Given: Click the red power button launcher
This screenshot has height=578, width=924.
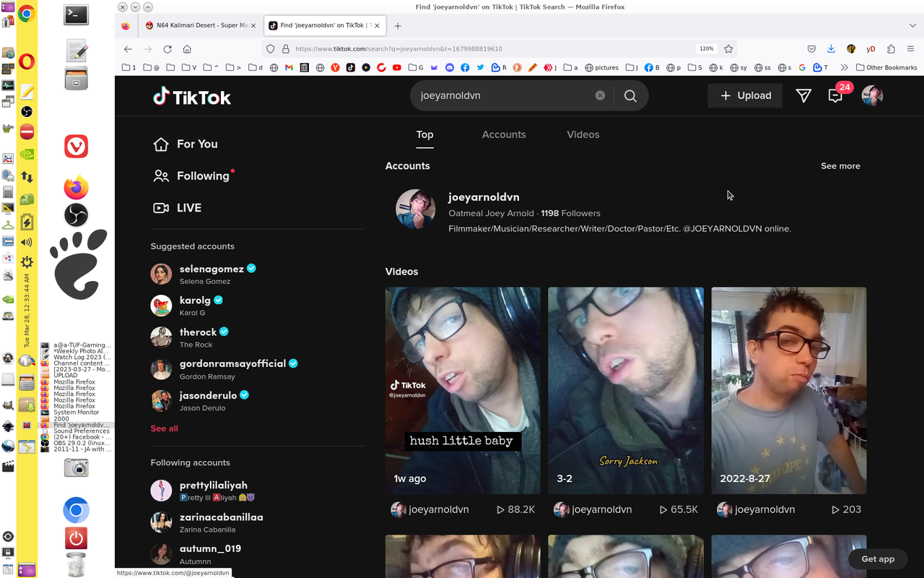Looking at the screenshot, I should 77,538.
